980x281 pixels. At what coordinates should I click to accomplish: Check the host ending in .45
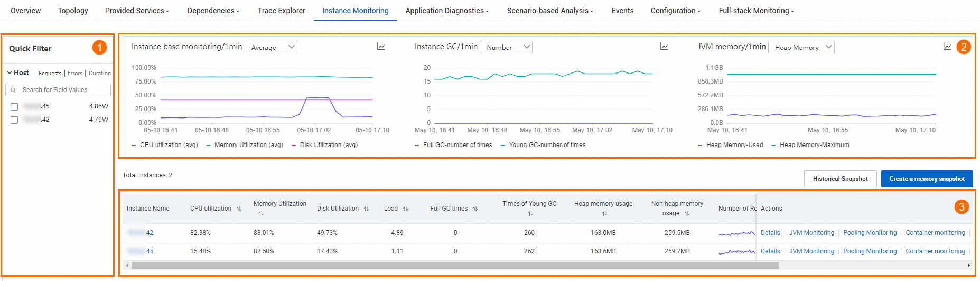[14, 107]
